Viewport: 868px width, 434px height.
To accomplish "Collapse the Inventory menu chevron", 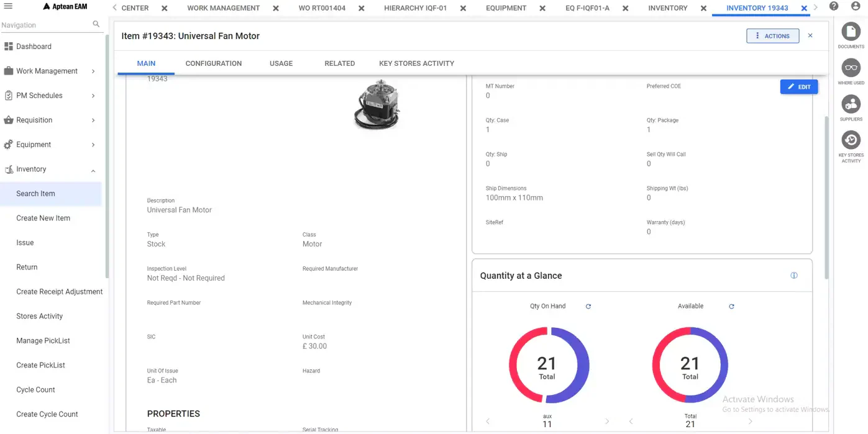I will point(93,170).
